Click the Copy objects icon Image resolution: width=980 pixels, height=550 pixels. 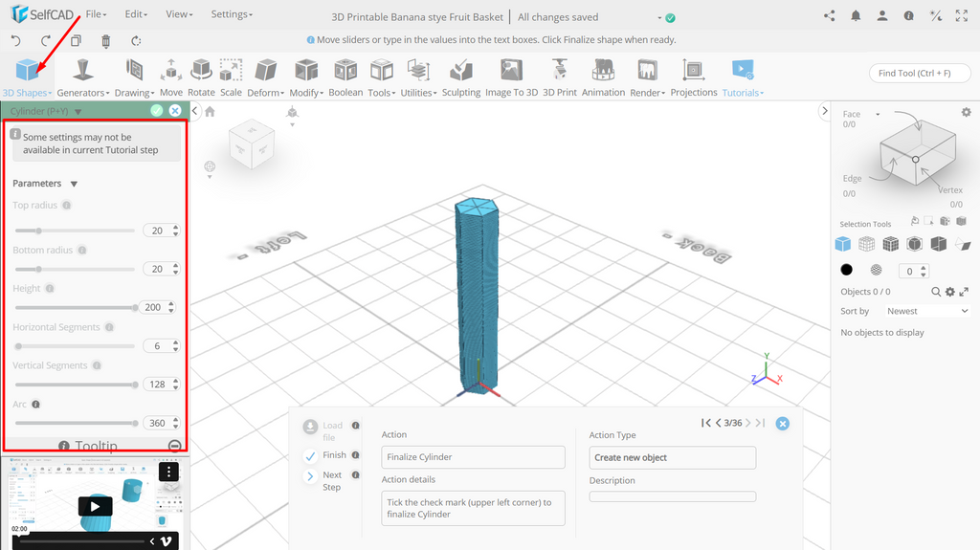coord(76,41)
